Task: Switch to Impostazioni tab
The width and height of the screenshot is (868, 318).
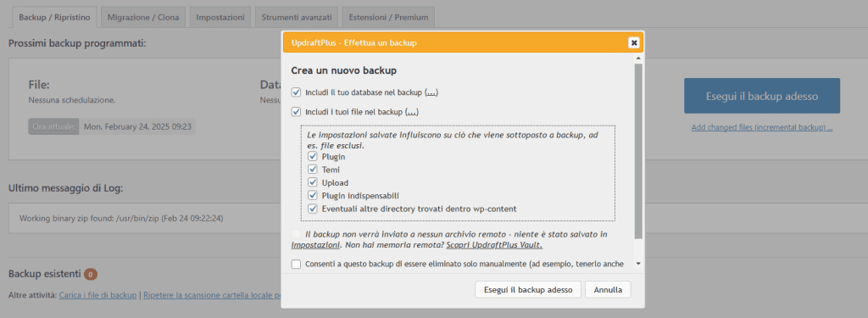Action: 220,17
